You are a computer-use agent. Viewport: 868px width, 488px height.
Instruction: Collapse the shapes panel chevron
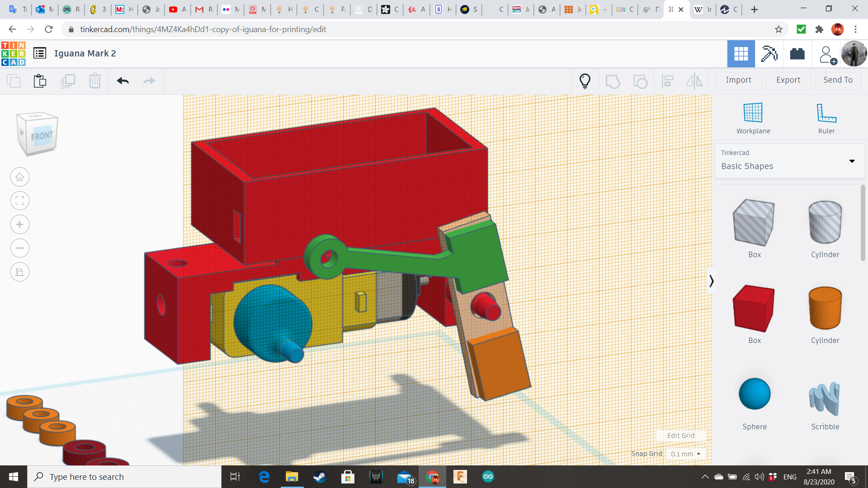(711, 281)
